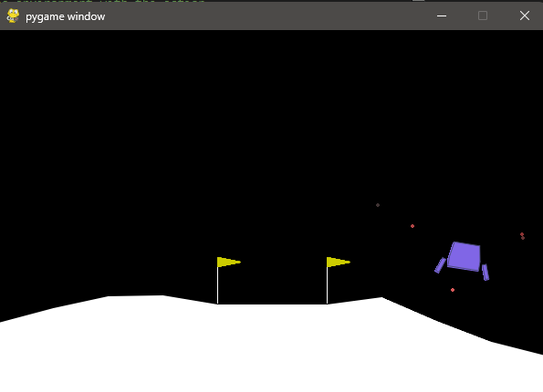Screen dimensions: 543x392
Task: Click the 'pygame window' title text
Action: [65, 16]
